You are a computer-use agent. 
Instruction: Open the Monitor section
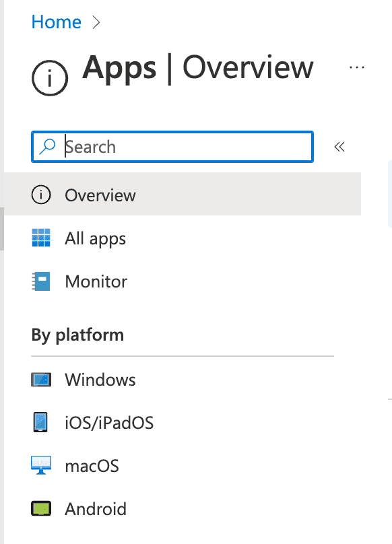183,281
